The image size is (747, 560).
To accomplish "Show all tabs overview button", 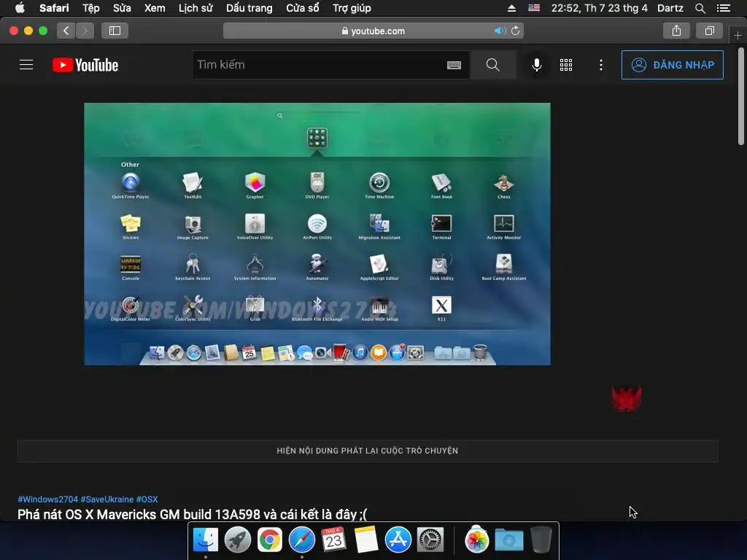I will (x=709, y=31).
